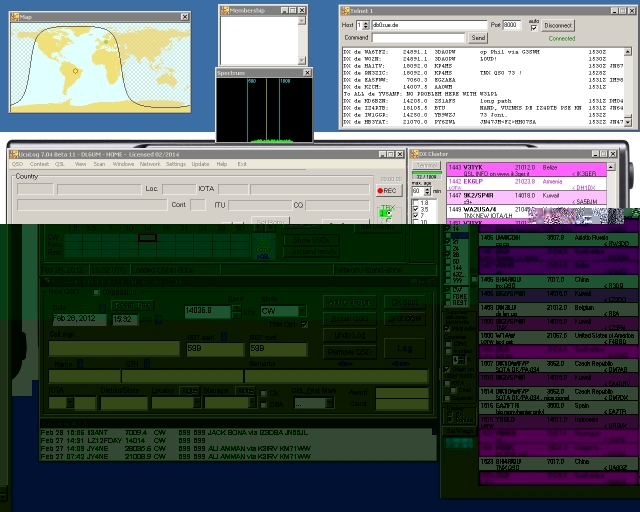
Task: Toggle the 3.5 band filter checkbox
Action: [x=418, y=211]
